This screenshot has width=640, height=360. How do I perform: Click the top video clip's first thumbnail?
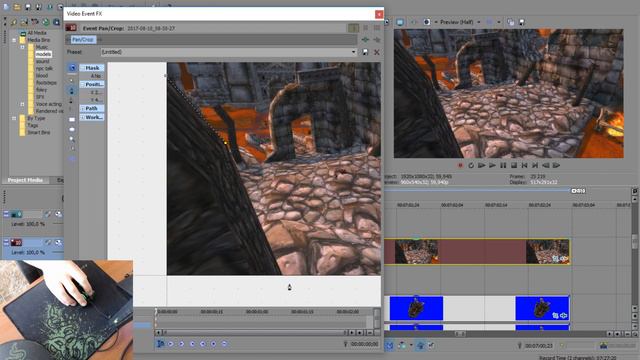[416, 251]
